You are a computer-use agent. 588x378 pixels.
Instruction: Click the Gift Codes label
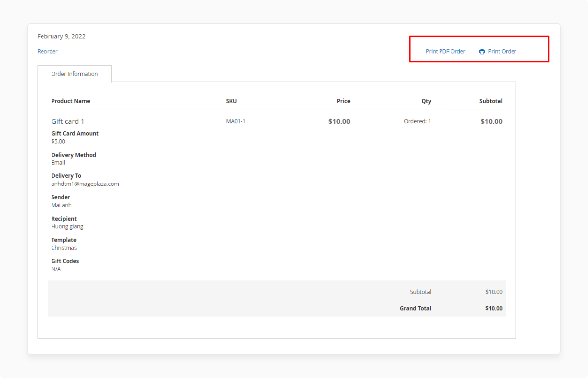click(65, 261)
